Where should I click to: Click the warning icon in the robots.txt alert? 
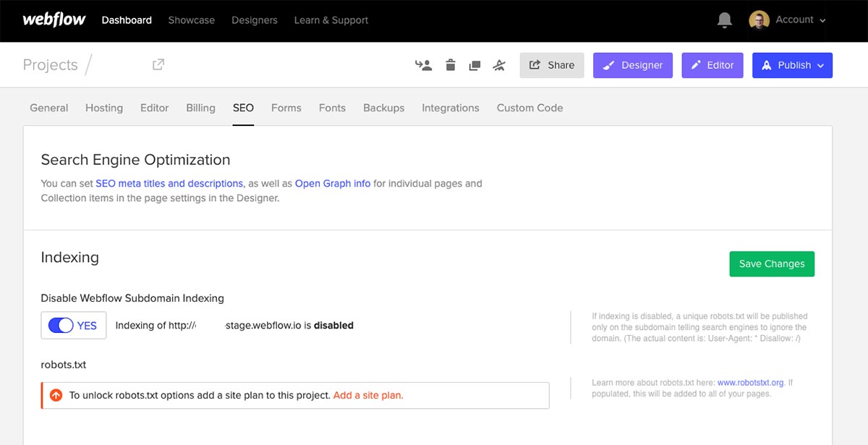point(56,394)
